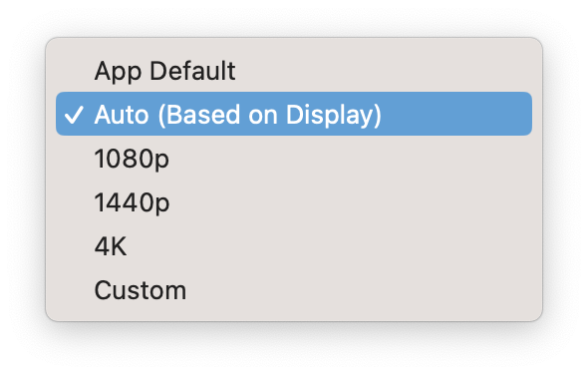
Task: Choose the 1440p resolution option
Action: coord(294,201)
